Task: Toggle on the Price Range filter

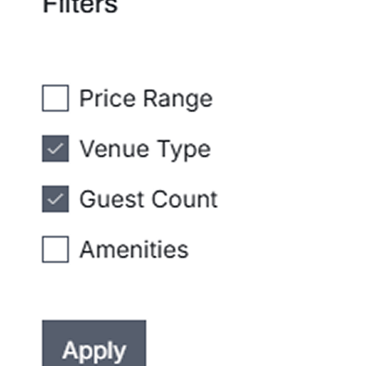Action: click(55, 98)
